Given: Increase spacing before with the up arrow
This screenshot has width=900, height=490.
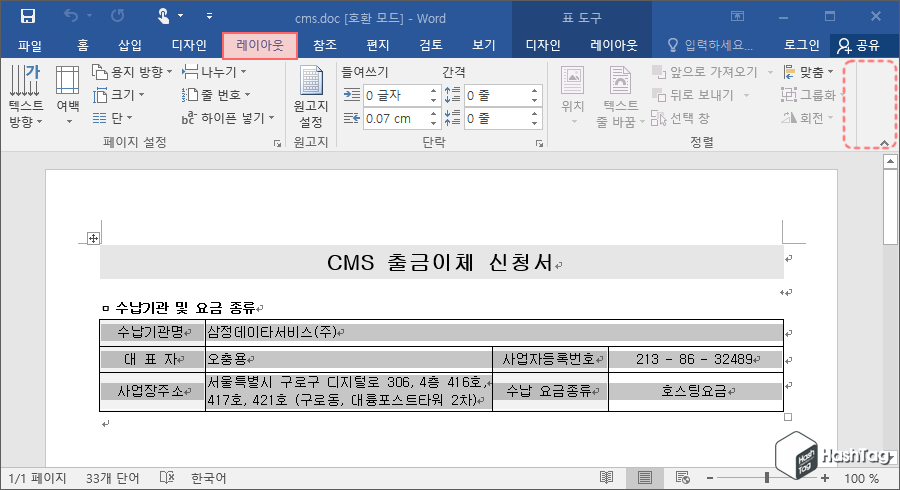Looking at the screenshot, I should coord(534,91).
